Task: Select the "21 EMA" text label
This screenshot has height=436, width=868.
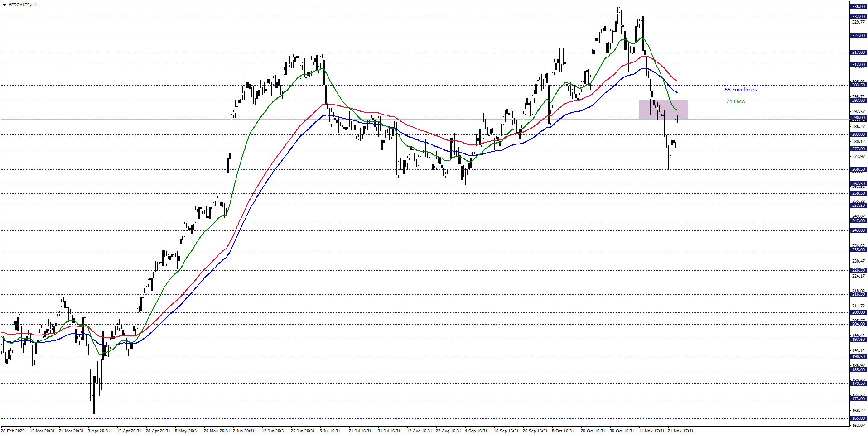Action: [x=735, y=101]
